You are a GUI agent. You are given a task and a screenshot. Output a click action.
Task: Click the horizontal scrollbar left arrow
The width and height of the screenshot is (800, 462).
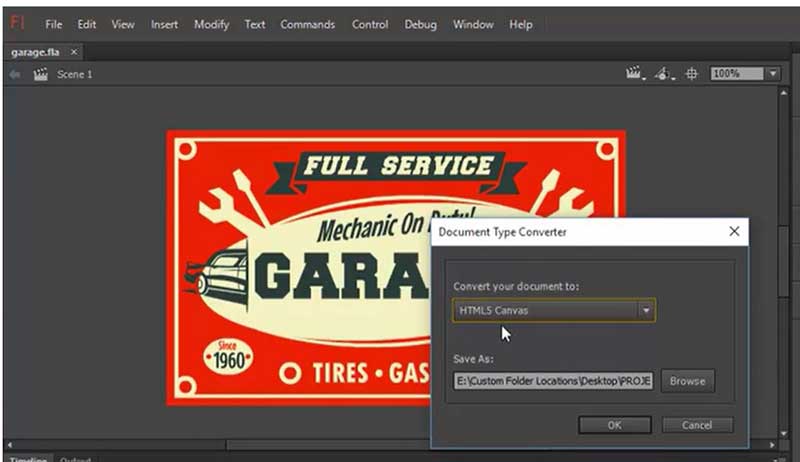(9, 445)
